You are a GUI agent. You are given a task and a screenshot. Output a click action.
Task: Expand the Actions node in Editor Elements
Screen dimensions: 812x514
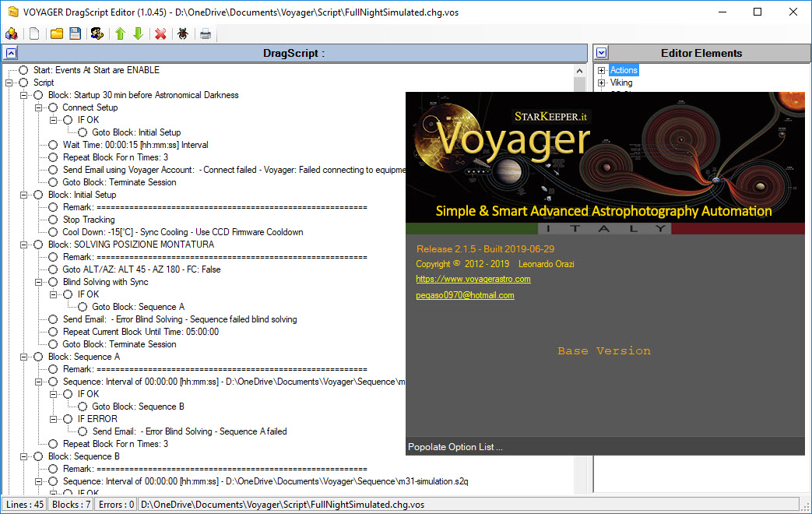coord(601,70)
